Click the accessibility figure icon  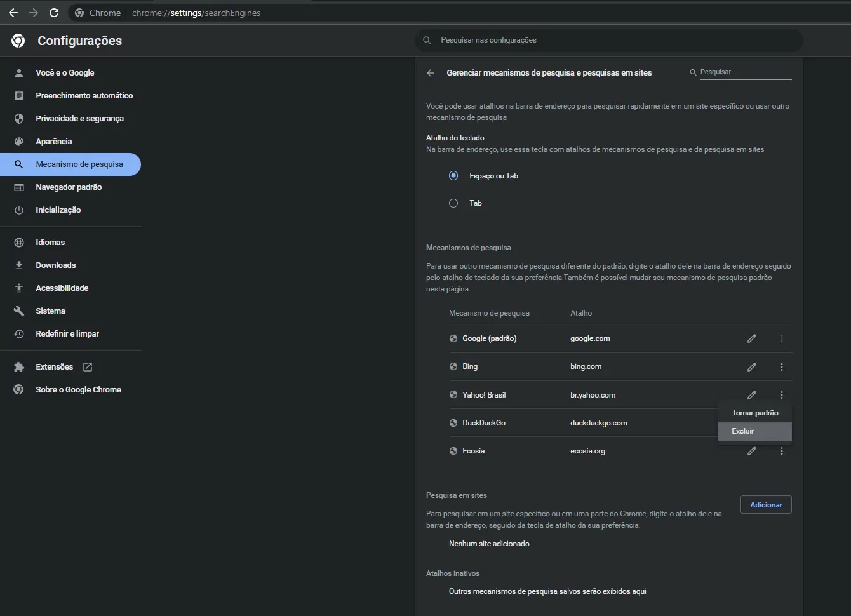pyautogui.click(x=19, y=288)
